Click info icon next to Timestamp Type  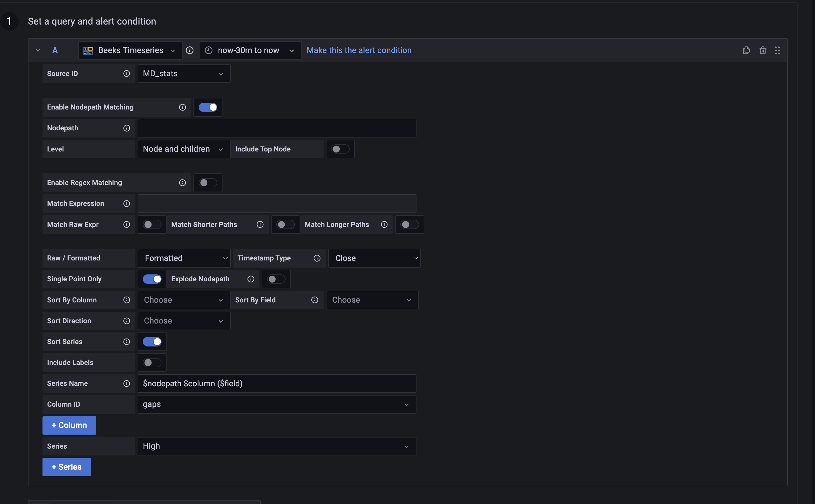317,258
